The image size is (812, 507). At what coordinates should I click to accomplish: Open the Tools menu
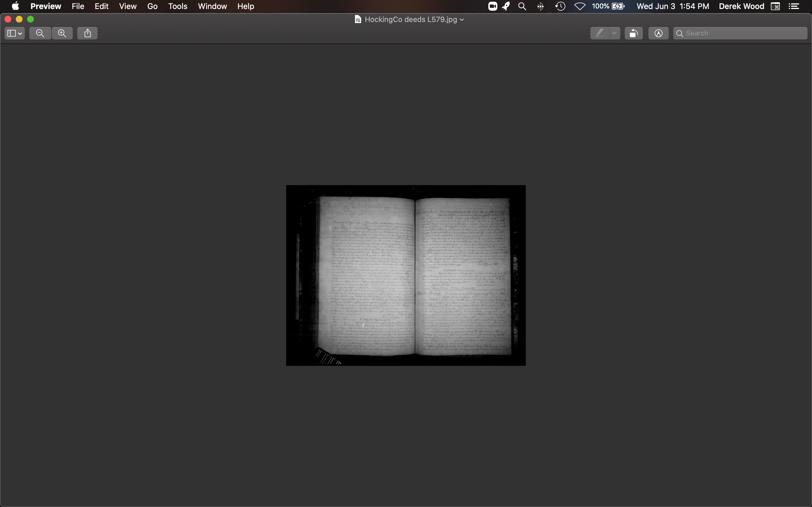178,6
